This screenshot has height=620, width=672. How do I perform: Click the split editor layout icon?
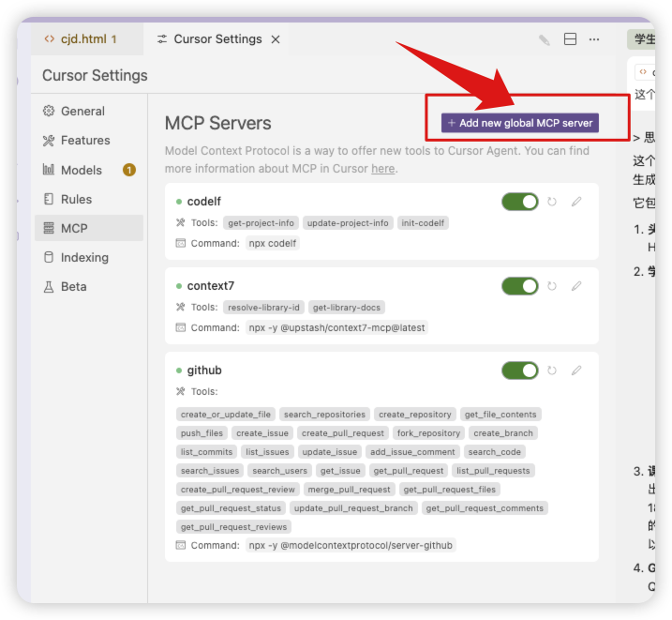[570, 39]
